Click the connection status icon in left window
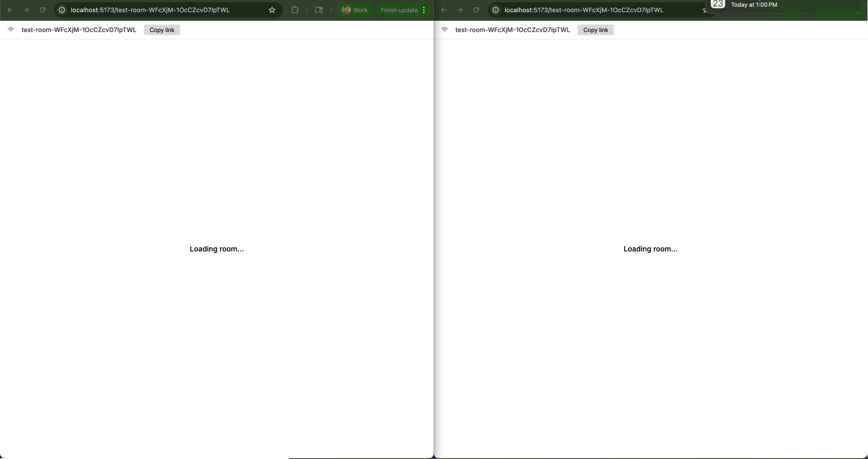Viewport: 868px width, 459px height. (11, 30)
